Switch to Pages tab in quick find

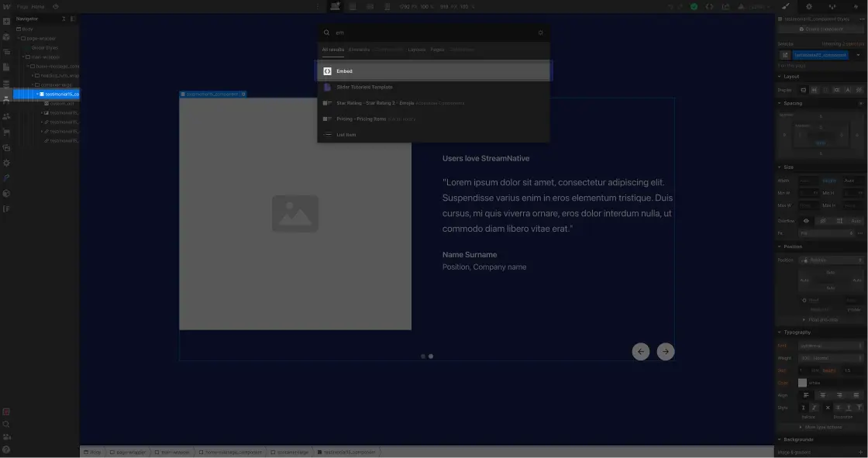pyautogui.click(x=437, y=50)
